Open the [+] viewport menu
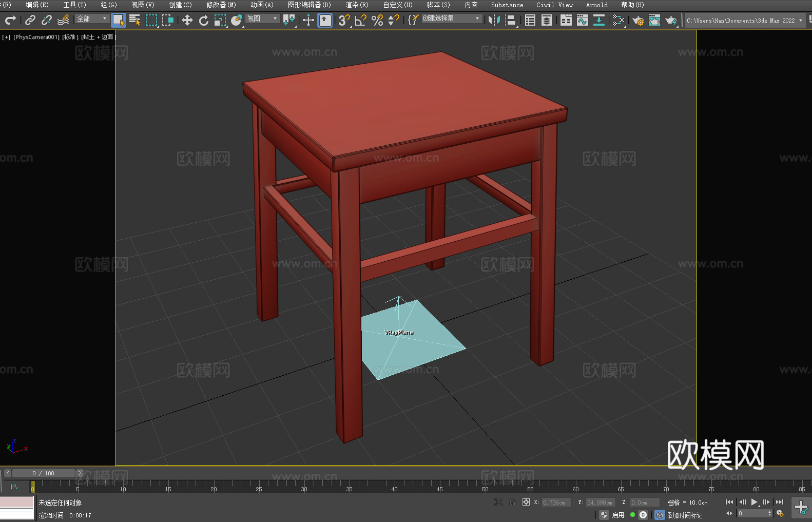 (6, 37)
